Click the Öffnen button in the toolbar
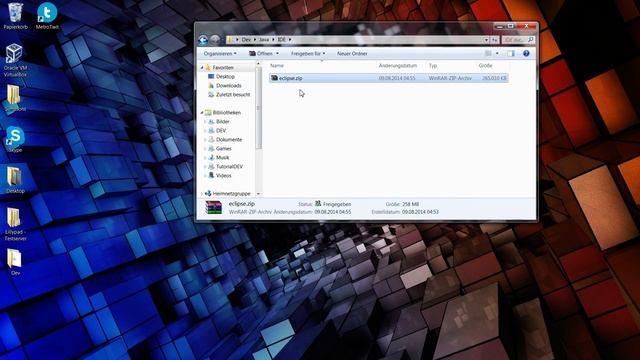 261,53
